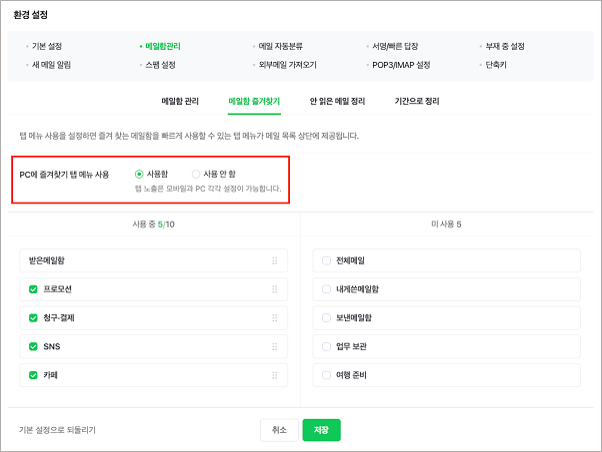Click the 취소 button
602x452 pixels.
click(x=279, y=430)
